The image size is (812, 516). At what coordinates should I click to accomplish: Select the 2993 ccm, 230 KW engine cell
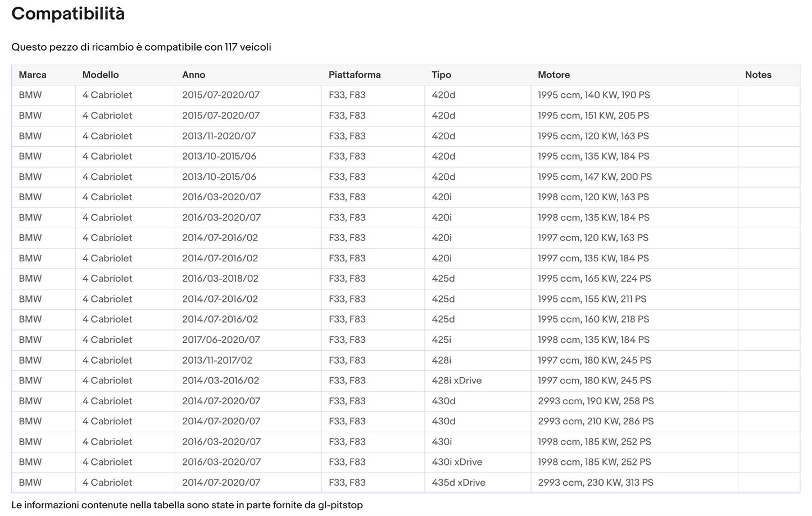[x=595, y=482]
